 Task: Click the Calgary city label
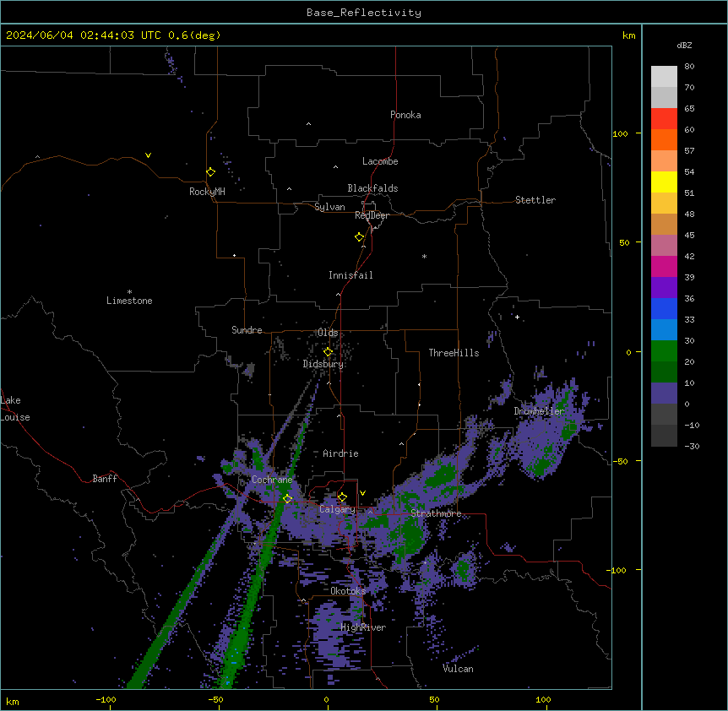click(x=337, y=509)
